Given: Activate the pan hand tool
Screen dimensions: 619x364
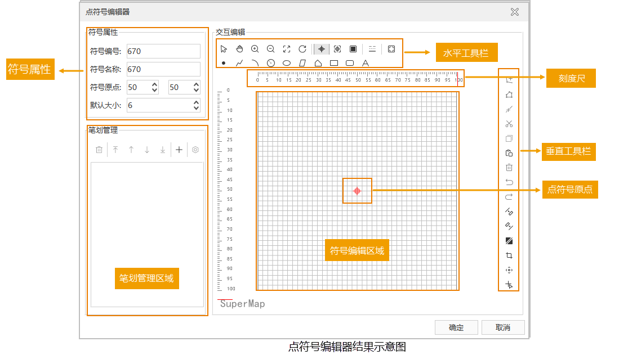Looking at the screenshot, I should click(239, 49).
